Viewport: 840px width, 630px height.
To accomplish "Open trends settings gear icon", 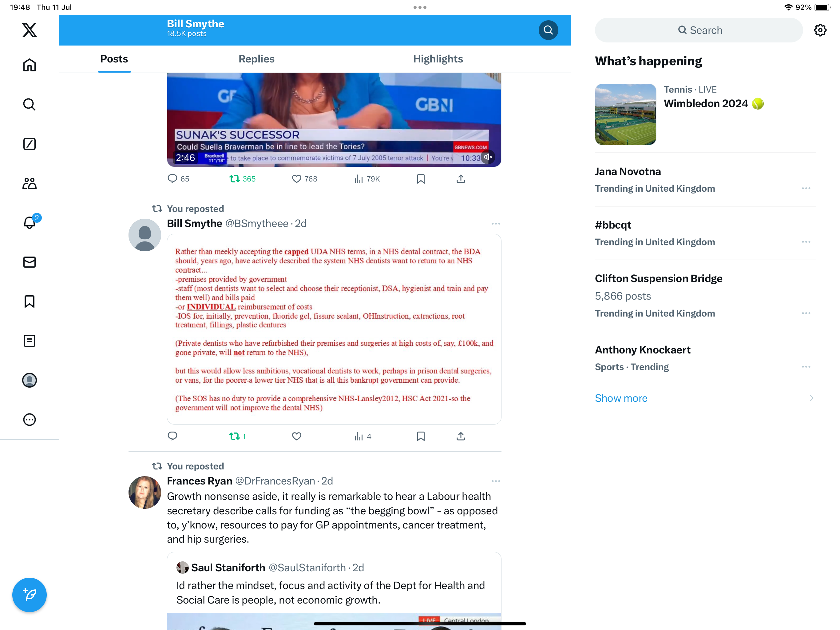I will pos(820,30).
